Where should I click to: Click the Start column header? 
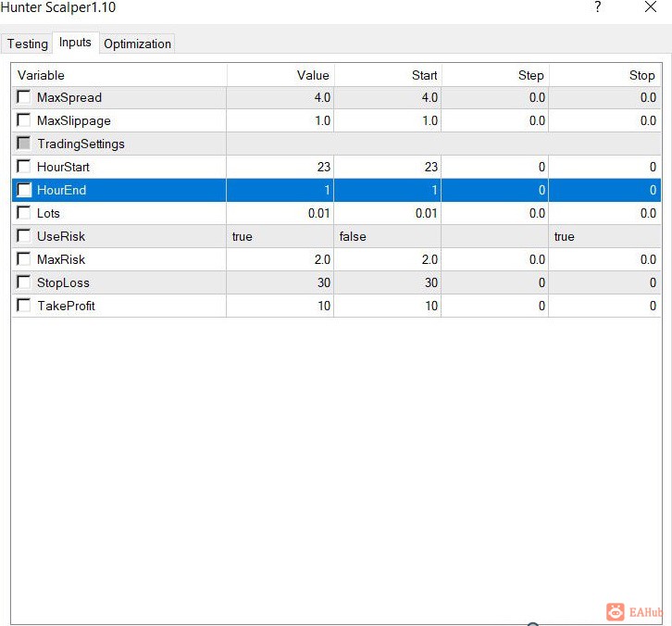pyautogui.click(x=388, y=75)
